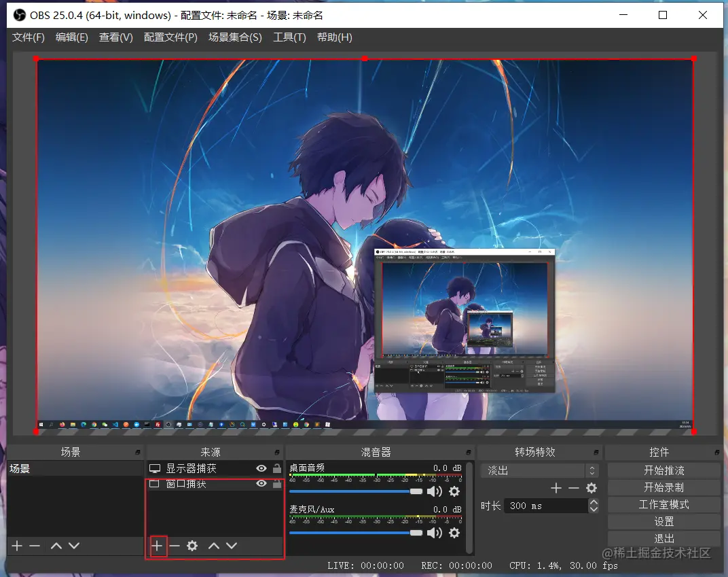
Task: Increase 时长 duration with up arrow
Action: pos(594,502)
